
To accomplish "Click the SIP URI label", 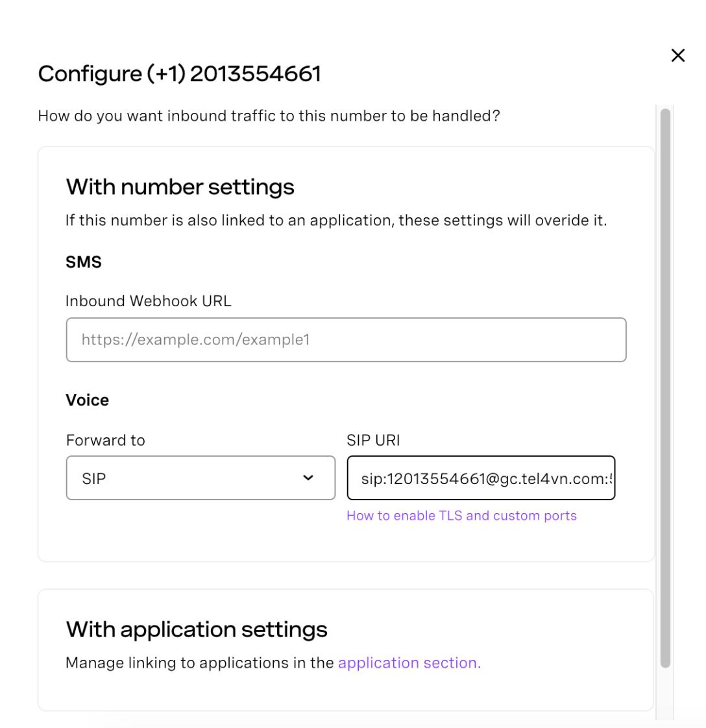I will [373, 440].
